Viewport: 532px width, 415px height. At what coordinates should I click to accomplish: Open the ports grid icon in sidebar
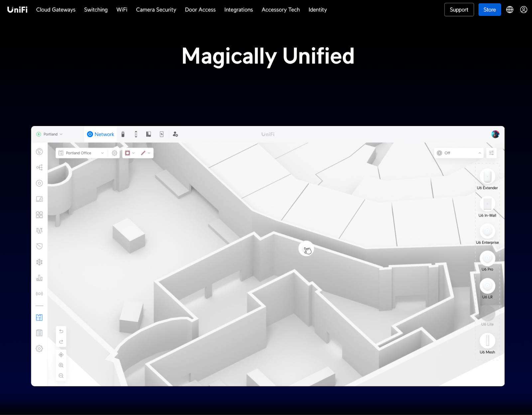(x=39, y=215)
